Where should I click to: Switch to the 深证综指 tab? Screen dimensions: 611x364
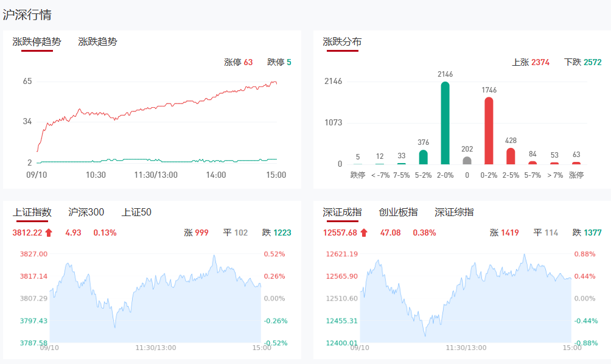pyautogui.click(x=455, y=212)
